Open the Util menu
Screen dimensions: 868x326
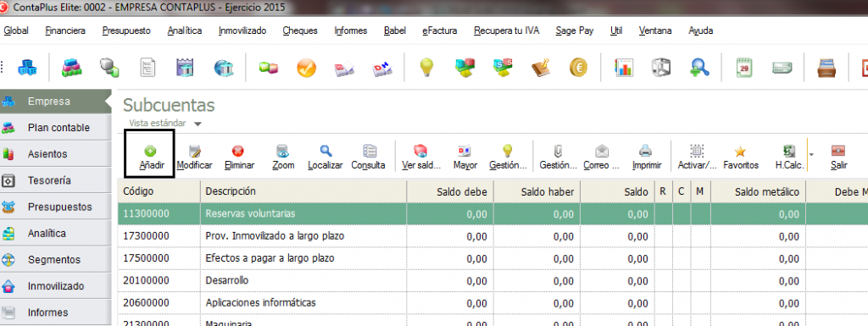(x=616, y=31)
